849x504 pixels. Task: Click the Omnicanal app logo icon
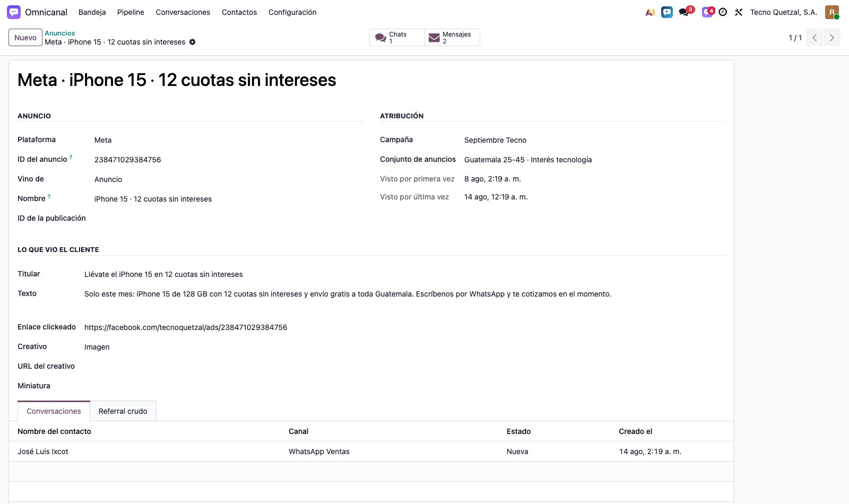[14, 12]
